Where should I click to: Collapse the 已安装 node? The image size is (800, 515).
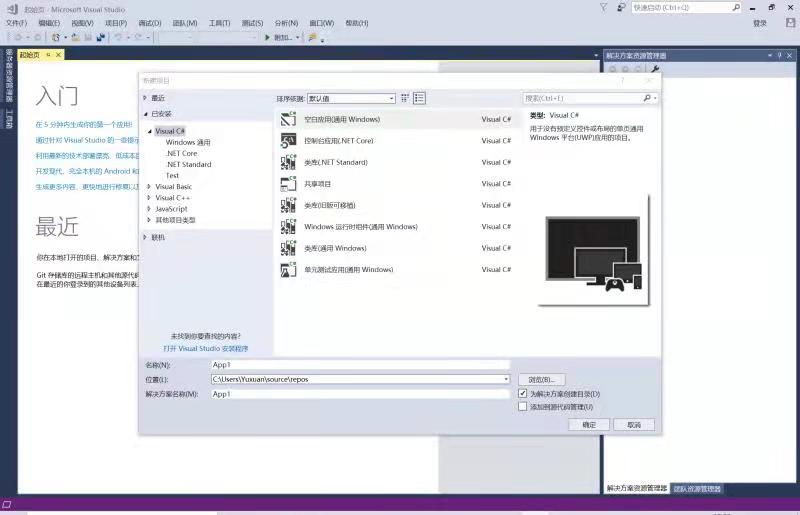tap(145, 114)
